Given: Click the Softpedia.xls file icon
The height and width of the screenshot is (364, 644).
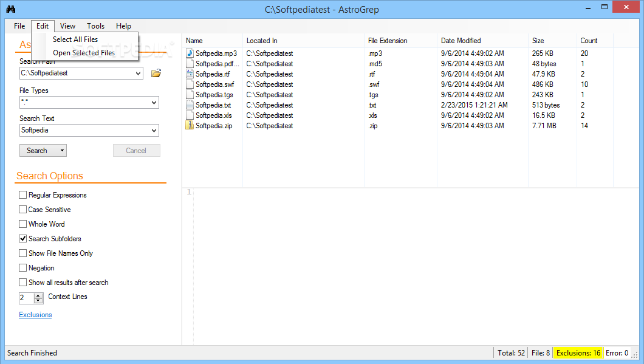Looking at the screenshot, I should point(190,115).
